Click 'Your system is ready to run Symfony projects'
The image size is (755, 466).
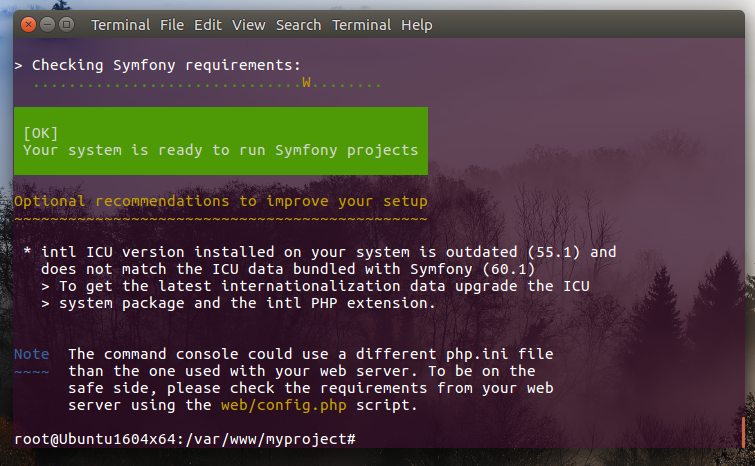pos(221,150)
